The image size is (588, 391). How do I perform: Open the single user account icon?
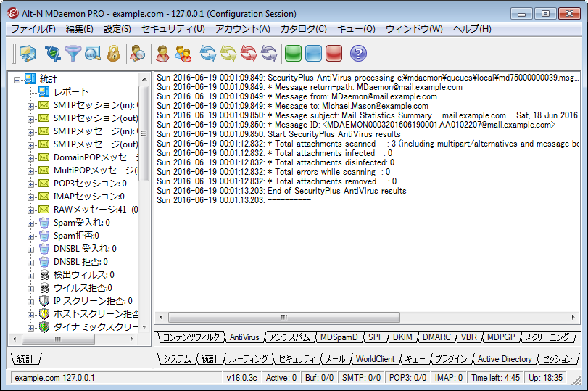pos(162,53)
